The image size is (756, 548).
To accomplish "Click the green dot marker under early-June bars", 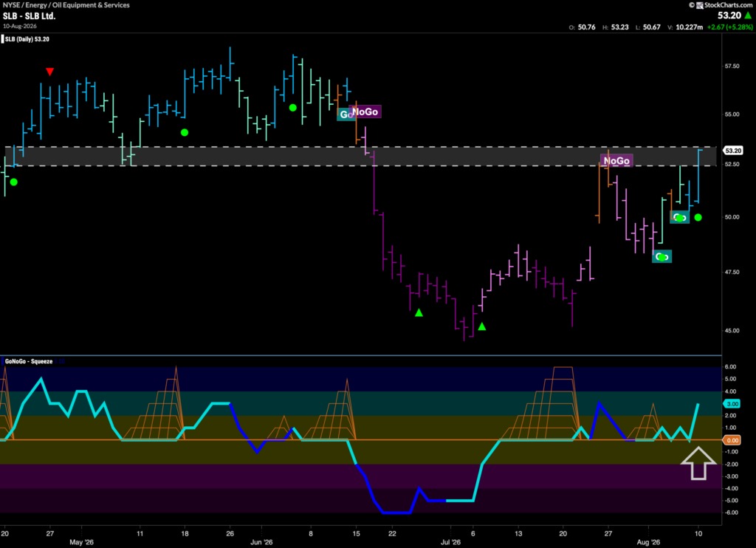I will click(292, 108).
